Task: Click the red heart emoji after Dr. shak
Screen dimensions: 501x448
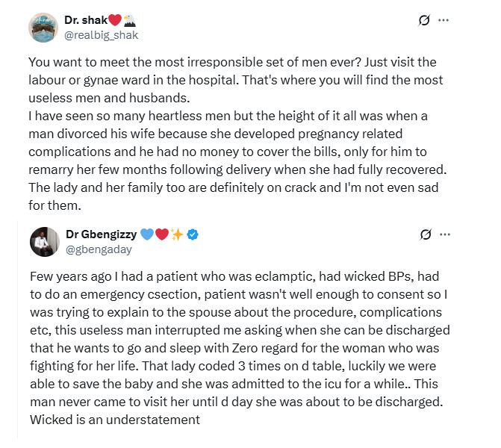Action: pos(116,20)
